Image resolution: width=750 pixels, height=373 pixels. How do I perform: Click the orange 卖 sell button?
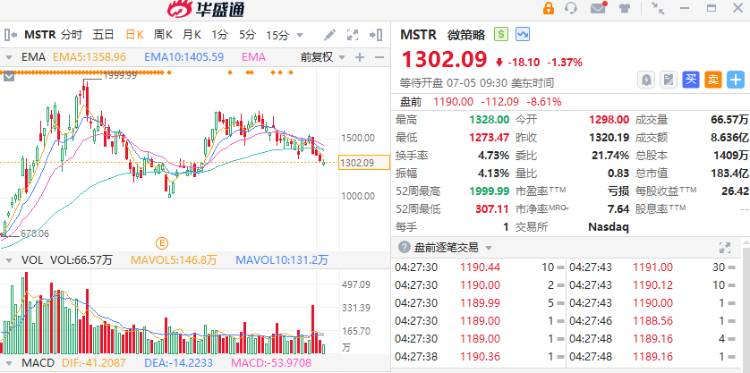pos(713,80)
